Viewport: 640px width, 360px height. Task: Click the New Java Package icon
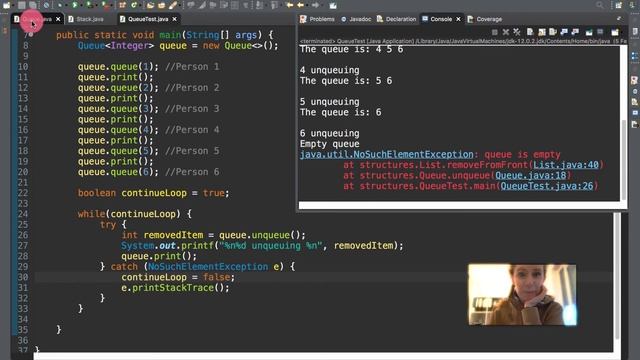(122, 5)
